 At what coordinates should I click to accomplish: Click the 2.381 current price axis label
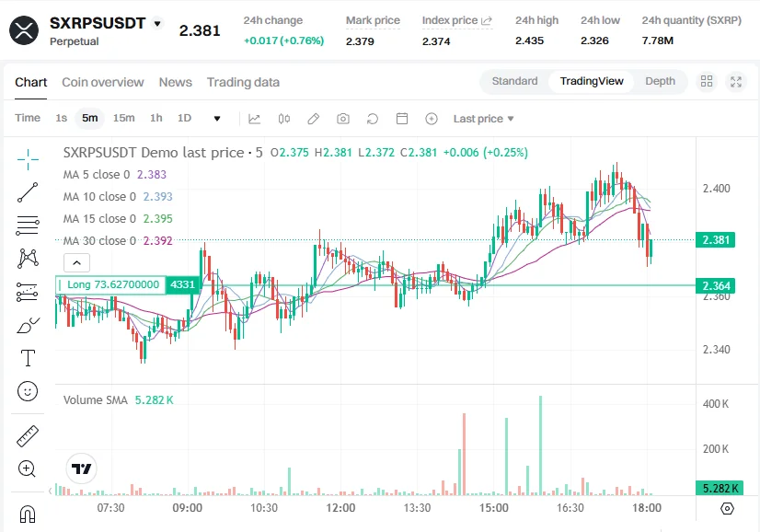click(716, 239)
